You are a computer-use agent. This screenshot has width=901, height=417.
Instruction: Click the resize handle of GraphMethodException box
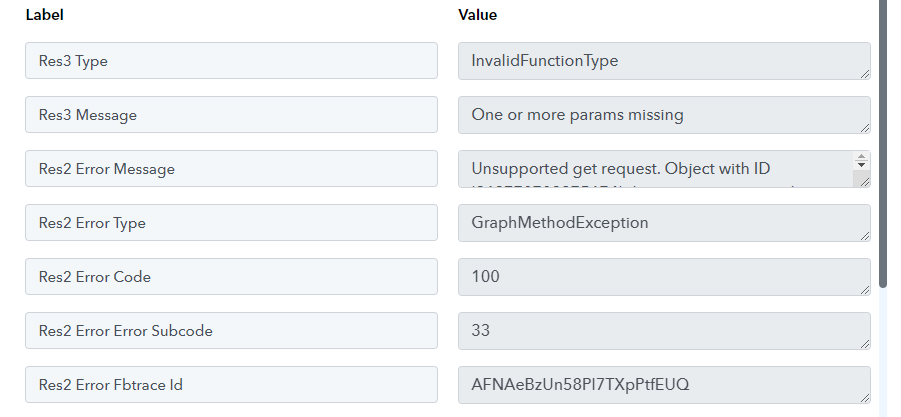tap(865, 235)
